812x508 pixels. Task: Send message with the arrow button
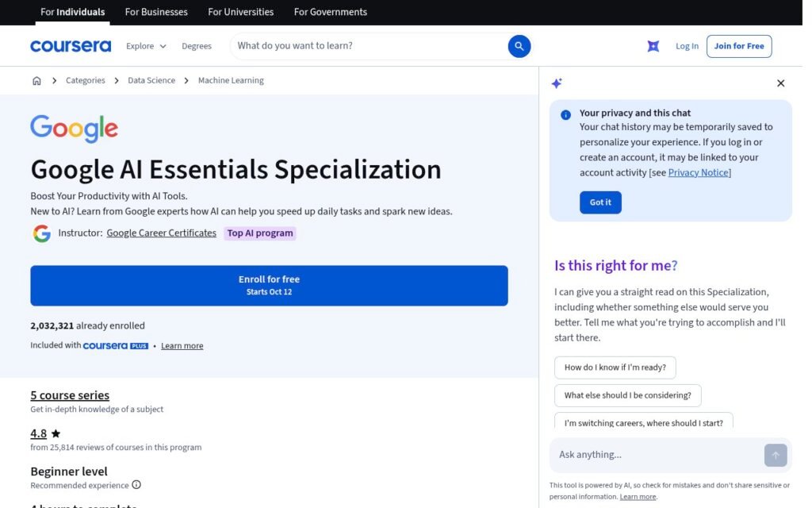[x=776, y=455]
